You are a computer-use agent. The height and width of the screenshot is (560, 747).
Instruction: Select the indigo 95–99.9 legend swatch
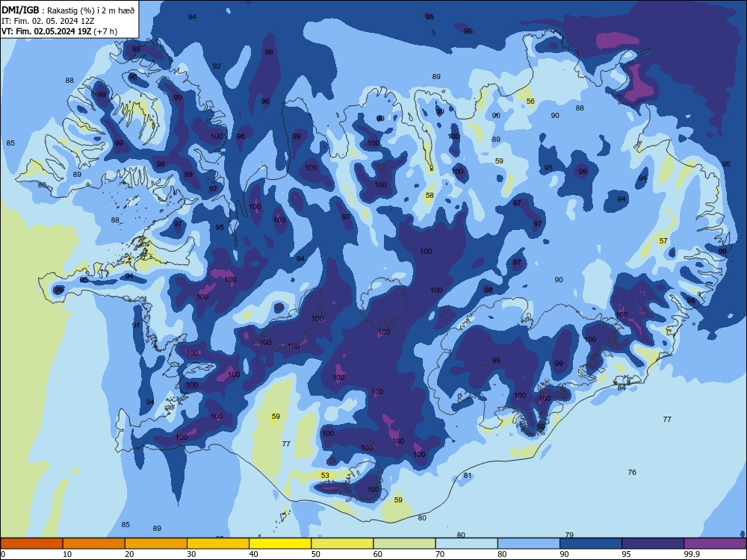point(653,544)
